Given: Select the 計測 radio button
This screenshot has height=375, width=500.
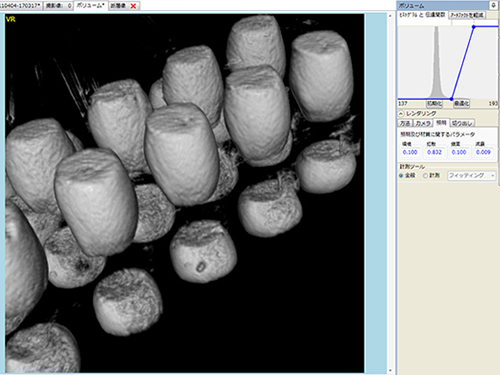Looking at the screenshot, I should (x=425, y=175).
